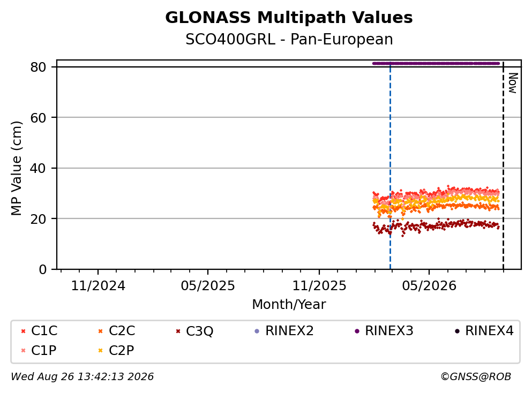Click the C1P legend entry
The image size is (532, 393).
39,350
